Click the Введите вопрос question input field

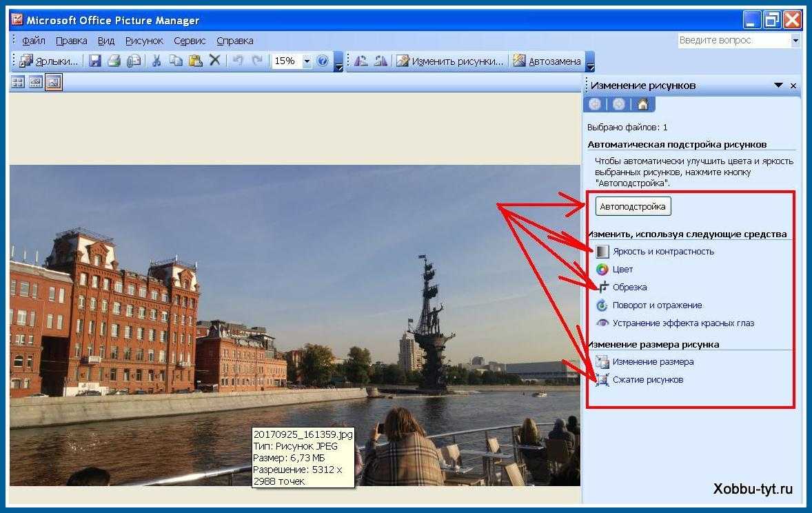734,41
